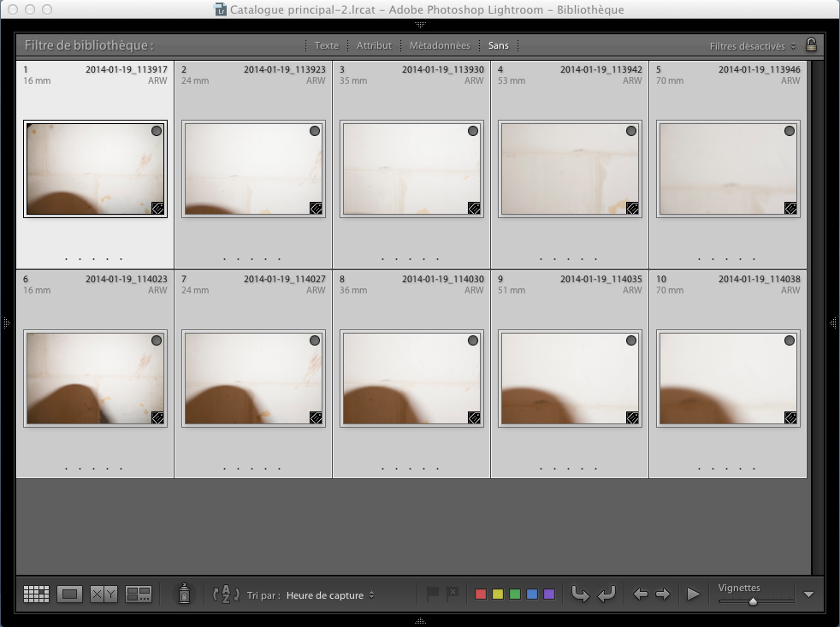Select the Métadonnées filter tab
840x627 pixels.
click(x=440, y=45)
